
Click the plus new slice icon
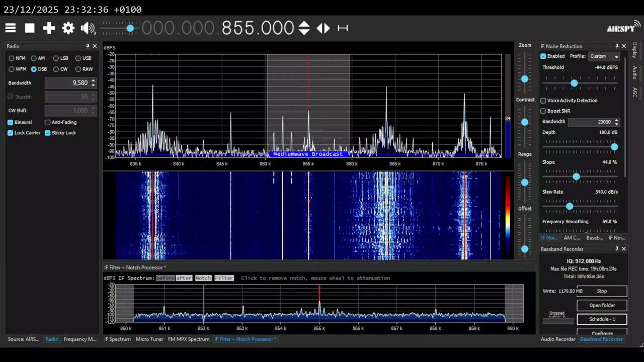49,28
